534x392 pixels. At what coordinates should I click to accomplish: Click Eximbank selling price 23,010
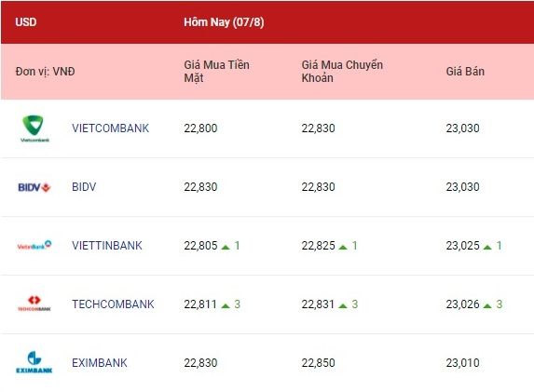pyautogui.click(x=462, y=363)
